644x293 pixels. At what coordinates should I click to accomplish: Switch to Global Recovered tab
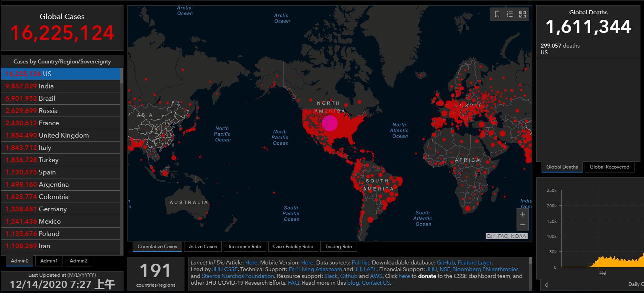609,167
